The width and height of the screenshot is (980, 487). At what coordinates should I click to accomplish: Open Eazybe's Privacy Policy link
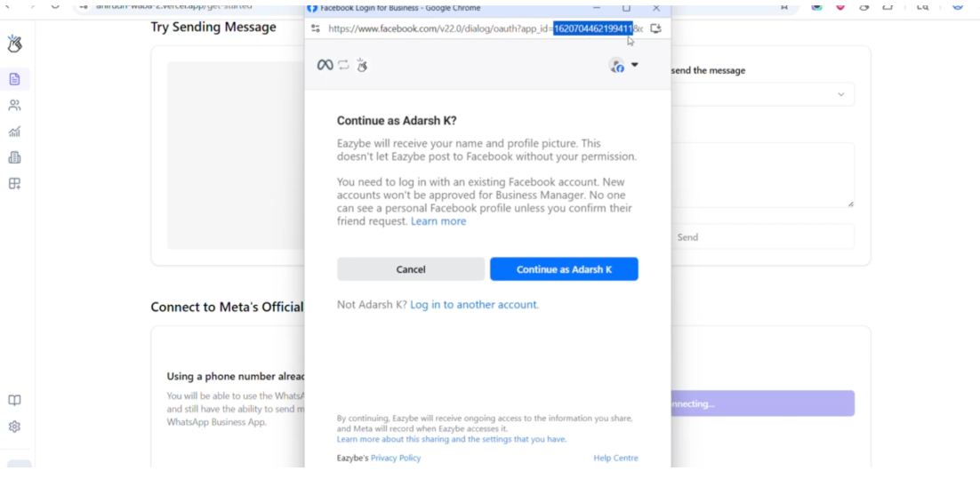pos(396,458)
